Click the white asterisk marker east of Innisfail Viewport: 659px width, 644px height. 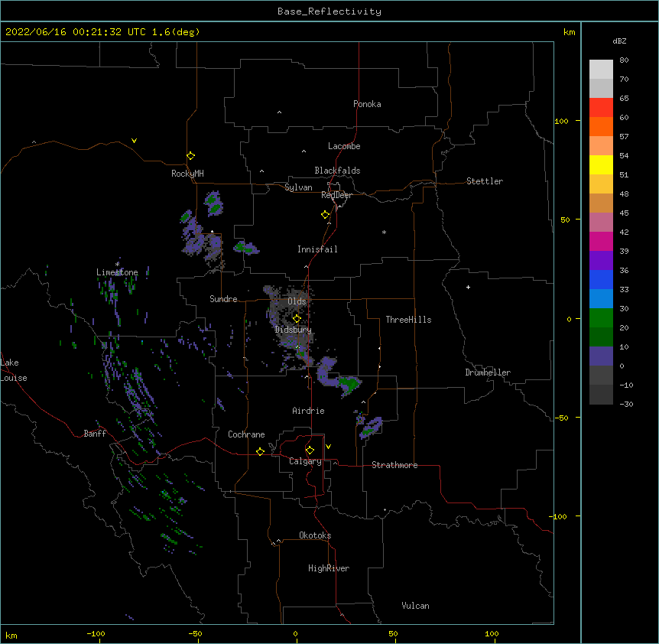[384, 232]
